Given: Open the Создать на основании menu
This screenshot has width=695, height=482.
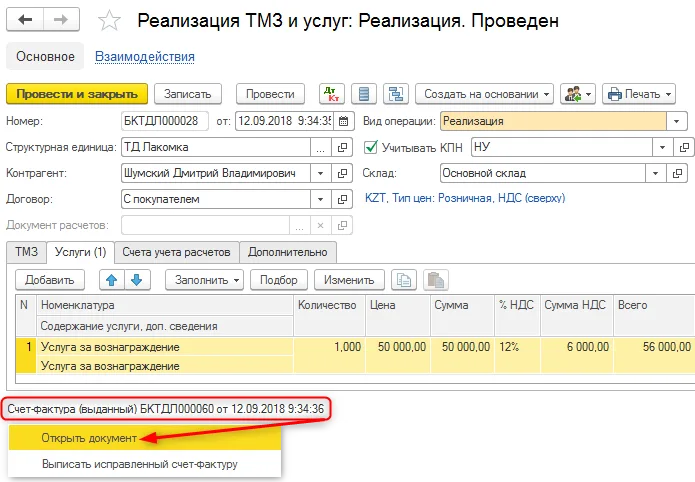Looking at the screenshot, I should coord(484,94).
